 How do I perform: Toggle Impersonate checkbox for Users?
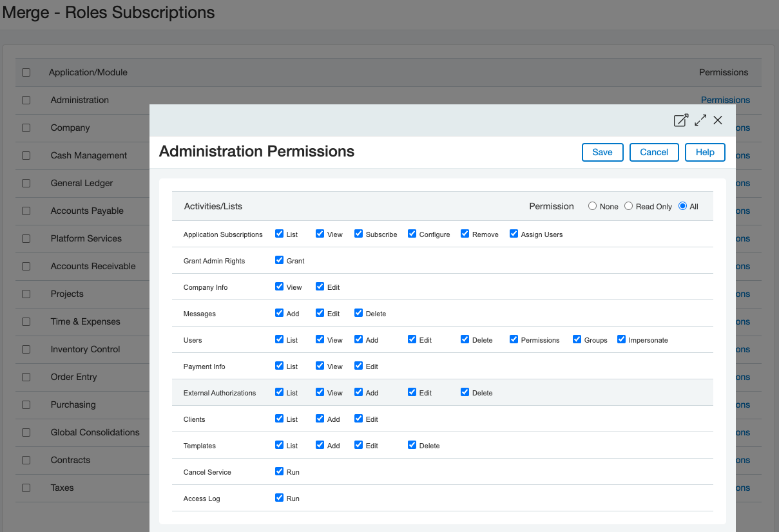621,339
